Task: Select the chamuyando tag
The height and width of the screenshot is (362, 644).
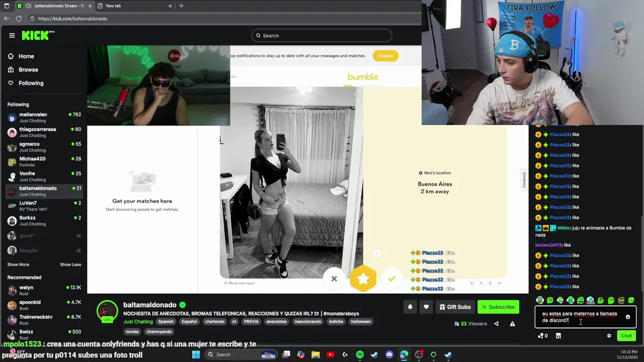Action: coord(159,332)
